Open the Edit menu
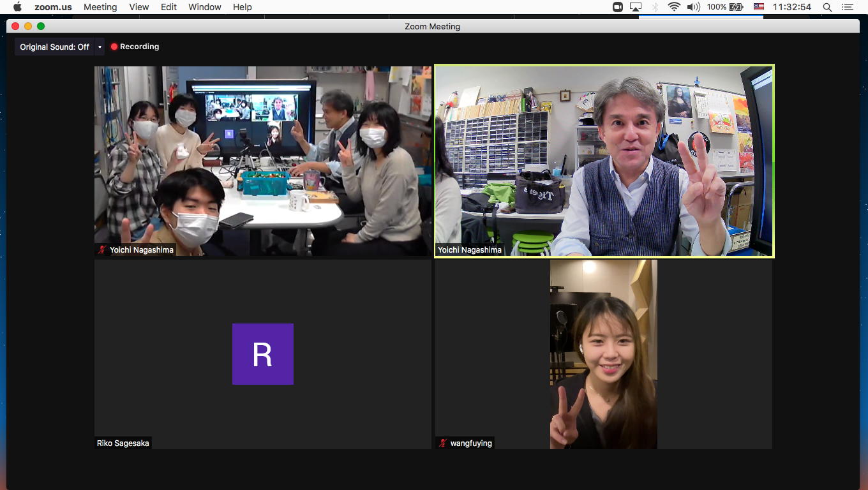The width and height of the screenshot is (868, 490). coord(168,7)
